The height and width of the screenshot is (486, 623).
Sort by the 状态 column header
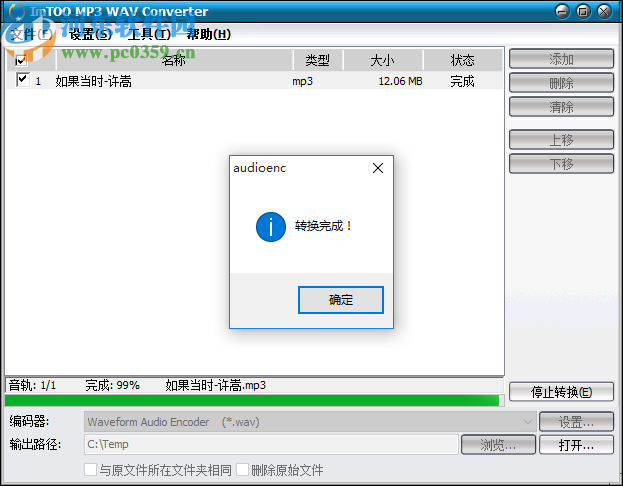click(x=462, y=60)
